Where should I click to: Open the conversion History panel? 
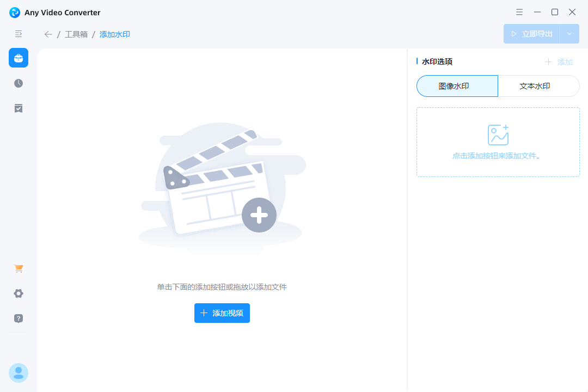pos(18,83)
